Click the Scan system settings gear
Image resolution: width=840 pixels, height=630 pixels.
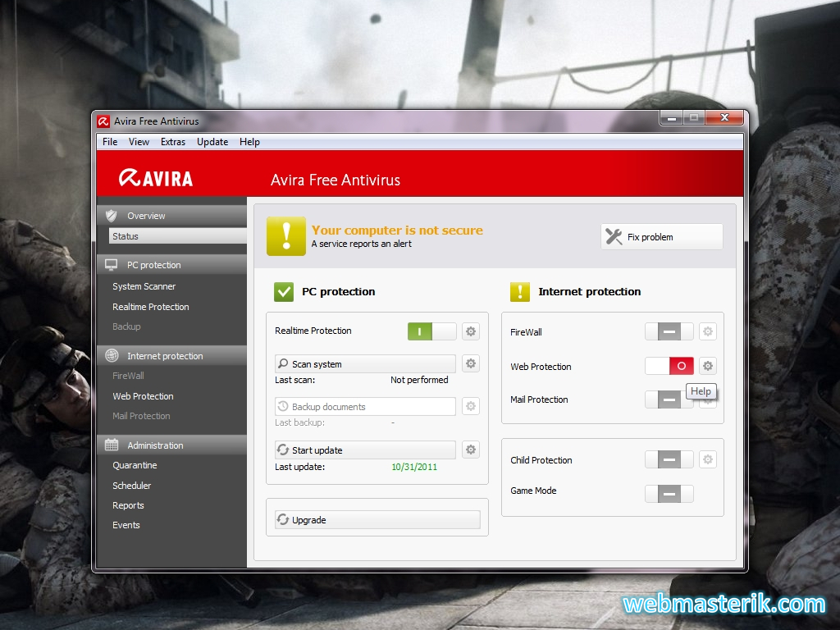471,363
